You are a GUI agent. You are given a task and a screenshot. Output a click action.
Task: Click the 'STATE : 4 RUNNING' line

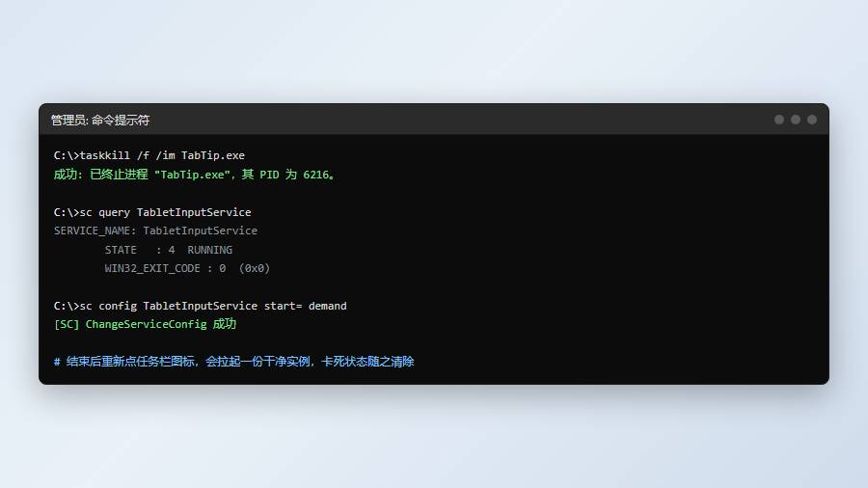click(x=168, y=250)
